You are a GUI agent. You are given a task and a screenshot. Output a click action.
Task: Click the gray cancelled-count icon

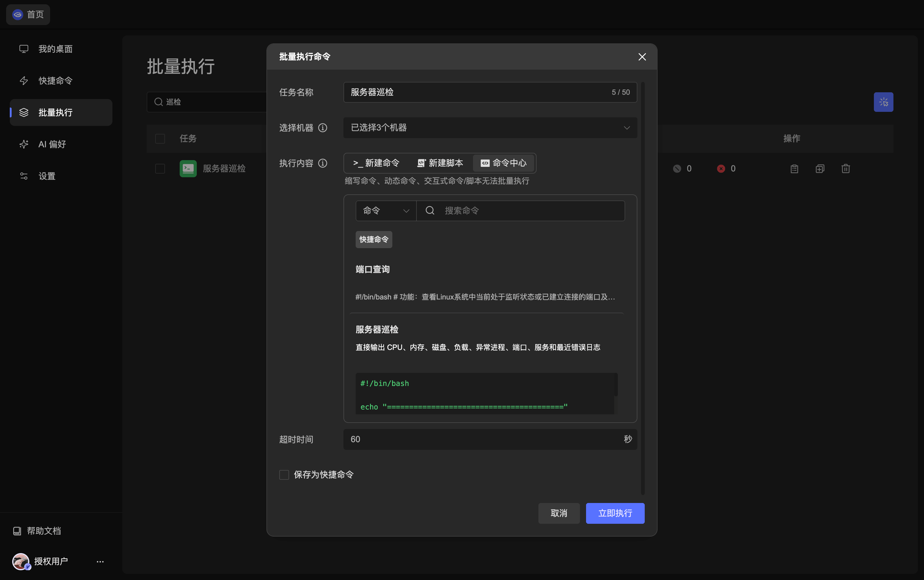click(x=677, y=169)
